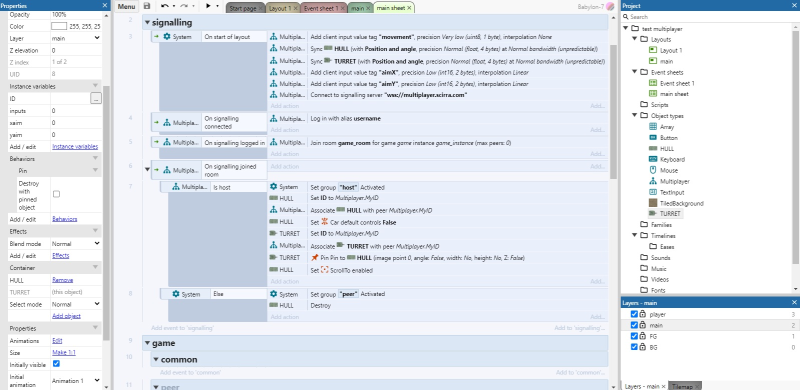This screenshot has height=390, width=800.
Task: Switch to the Layout 1 tab
Action: pos(280,9)
